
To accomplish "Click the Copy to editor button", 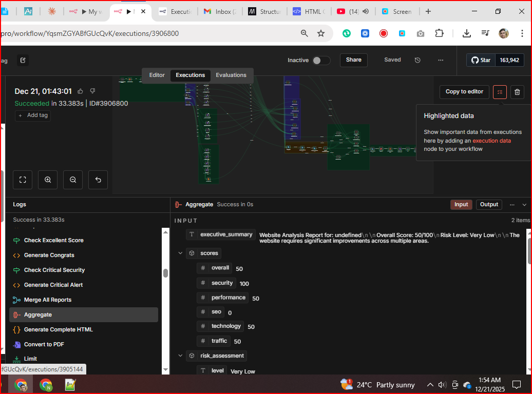I will point(464,92).
